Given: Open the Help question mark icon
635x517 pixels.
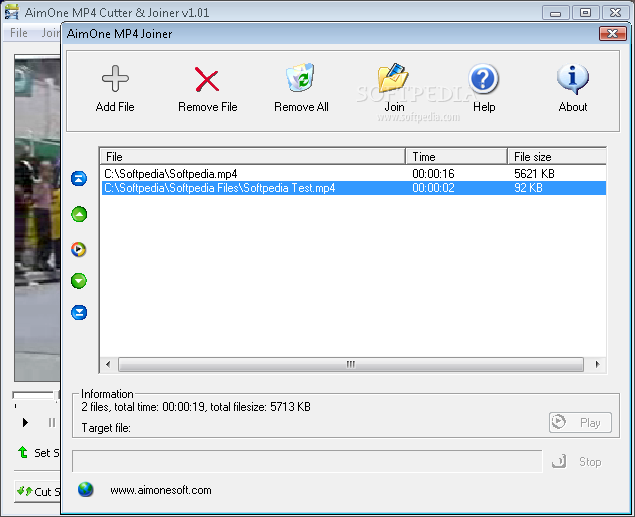Looking at the screenshot, I should 484,79.
